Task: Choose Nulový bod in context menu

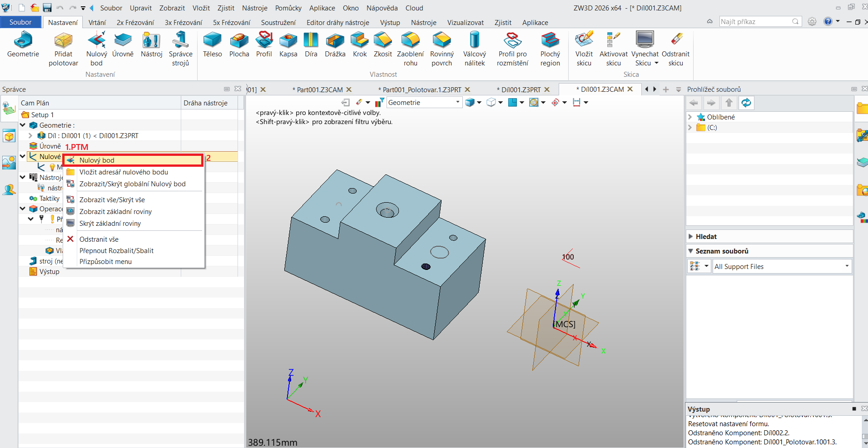Action: click(133, 160)
